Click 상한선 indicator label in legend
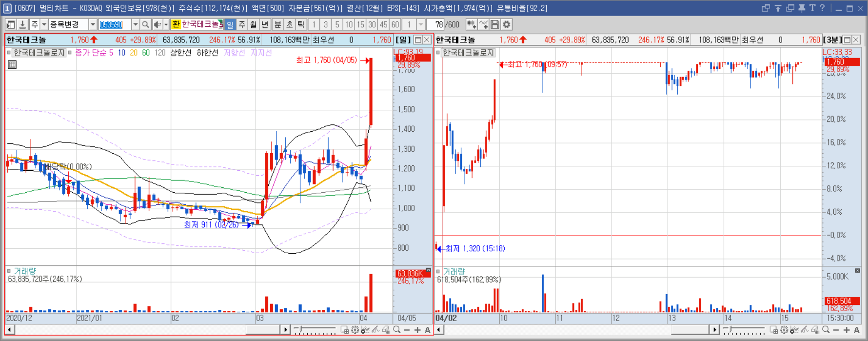 point(180,53)
